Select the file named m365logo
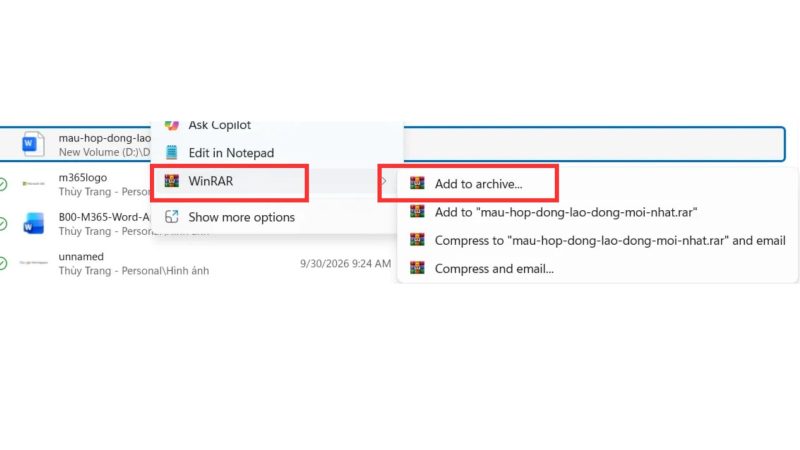The width and height of the screenshot is (800, 450). point(83,178)
